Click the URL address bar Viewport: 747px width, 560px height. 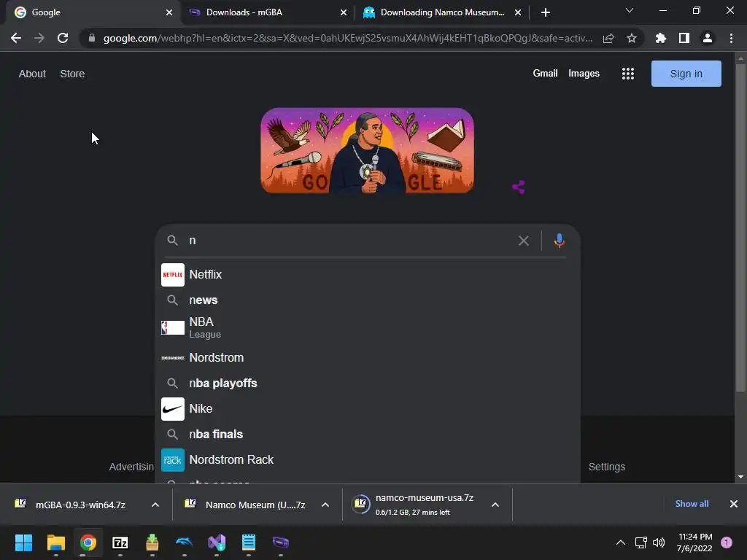348,38
